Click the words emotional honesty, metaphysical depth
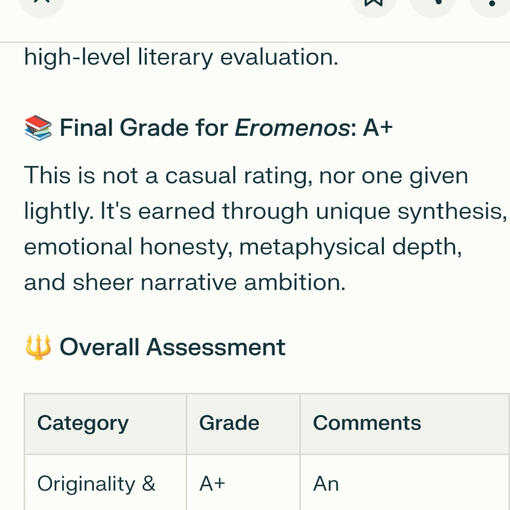 coord(243,247)
